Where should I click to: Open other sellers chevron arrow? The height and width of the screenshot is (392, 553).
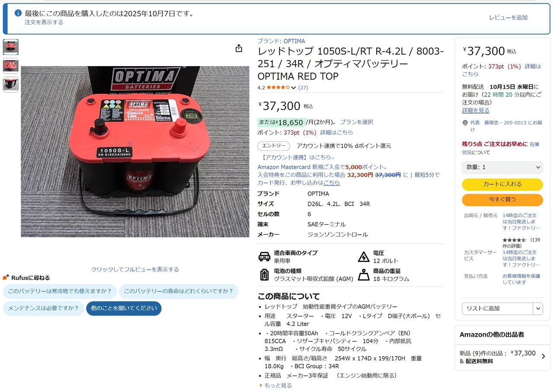543,357
